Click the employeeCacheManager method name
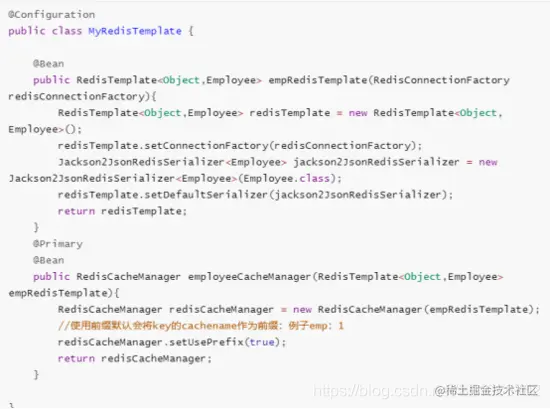Viewport: 550px width, 409px height. (249, 277)
